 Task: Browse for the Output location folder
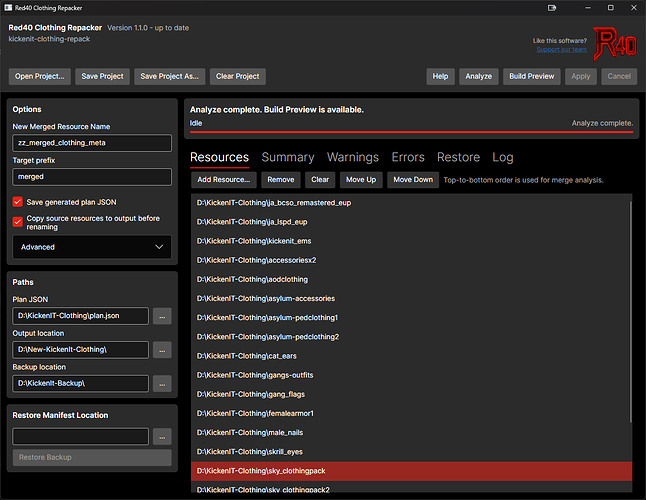pyautogui.click(x=162, y=350)
